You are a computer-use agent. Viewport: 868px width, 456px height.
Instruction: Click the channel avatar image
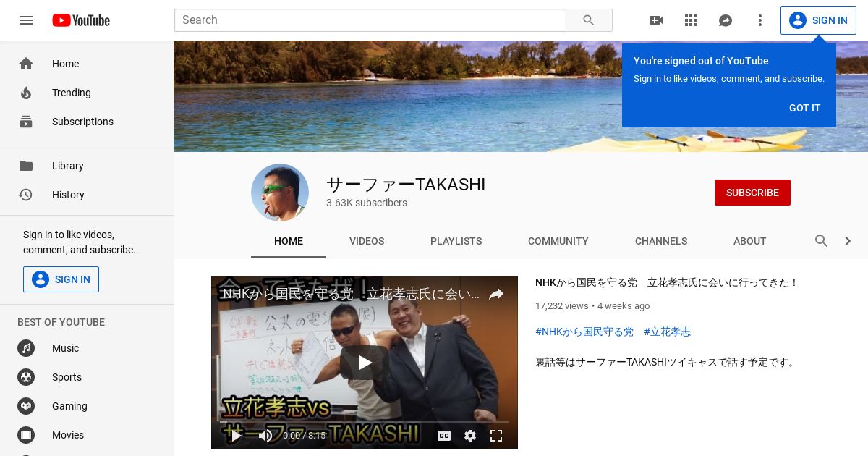(x=280, y=193)
